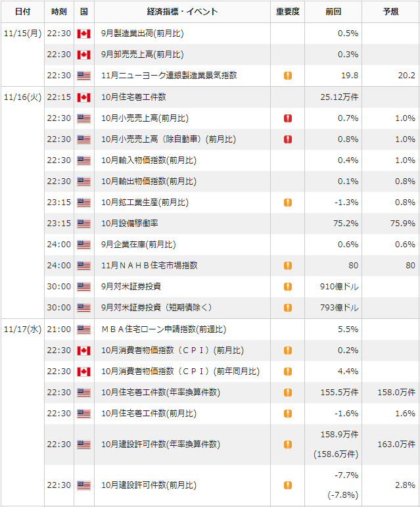This screenshot has height=507, width=420.
Task: Click revised value (158.6万件)
Action: [x=336, y=454]
